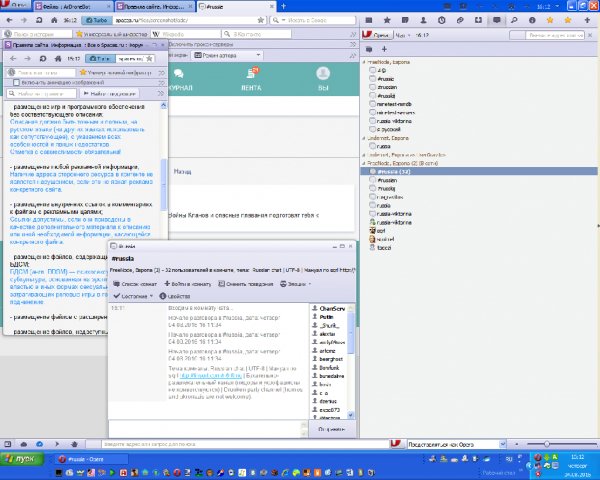Open the Эмоции dropdown in chat window
This screenshot has height=480, width=600.
[x=295, y=284]
